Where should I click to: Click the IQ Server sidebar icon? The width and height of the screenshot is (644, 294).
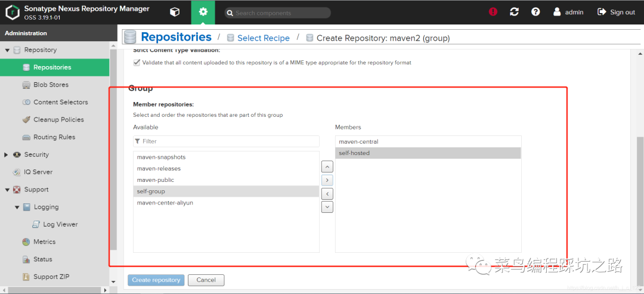pyautogui.click(x=17, y=172)
